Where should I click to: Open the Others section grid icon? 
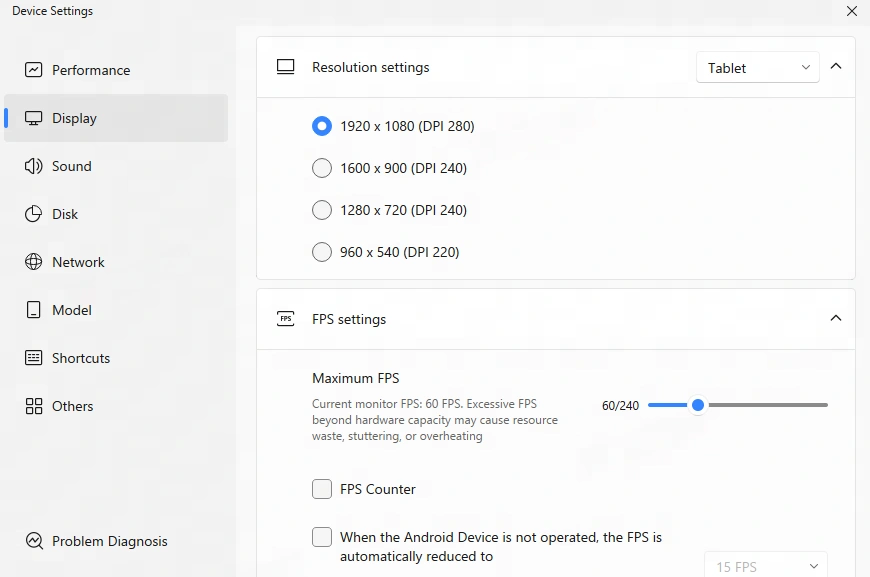pos(33,406)
